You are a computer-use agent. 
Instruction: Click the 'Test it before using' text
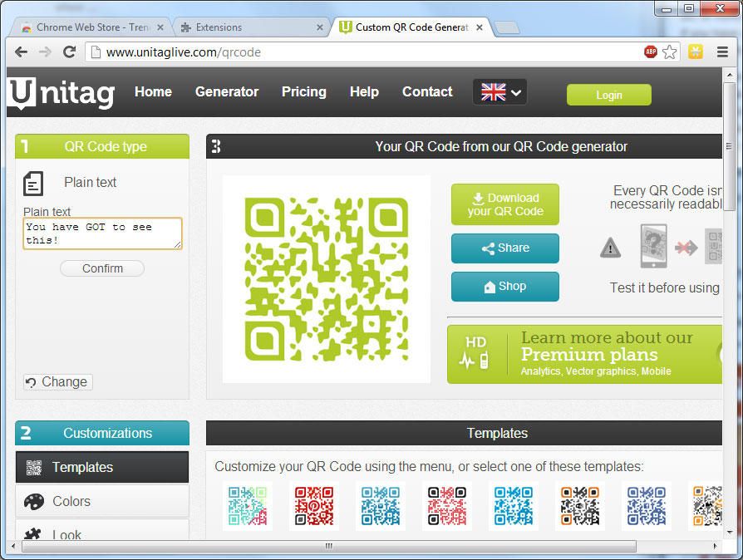pyautogui.click(x=664, y=287)
